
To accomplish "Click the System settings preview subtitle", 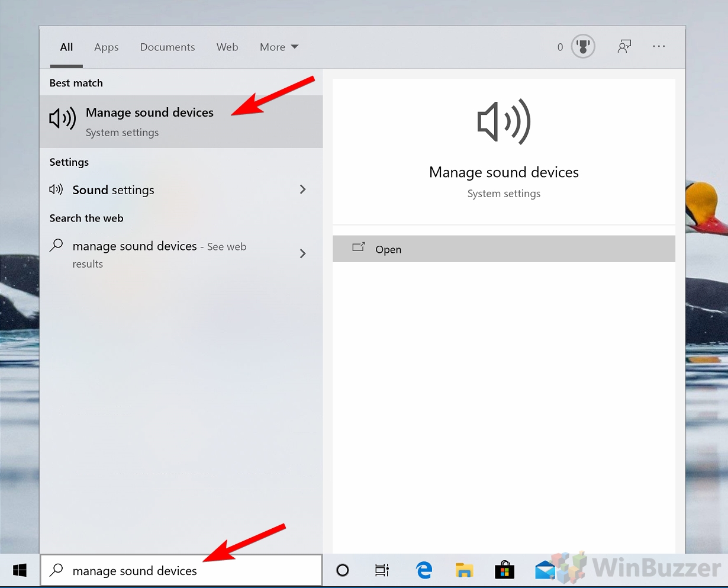I will click(x=504, y=194).
